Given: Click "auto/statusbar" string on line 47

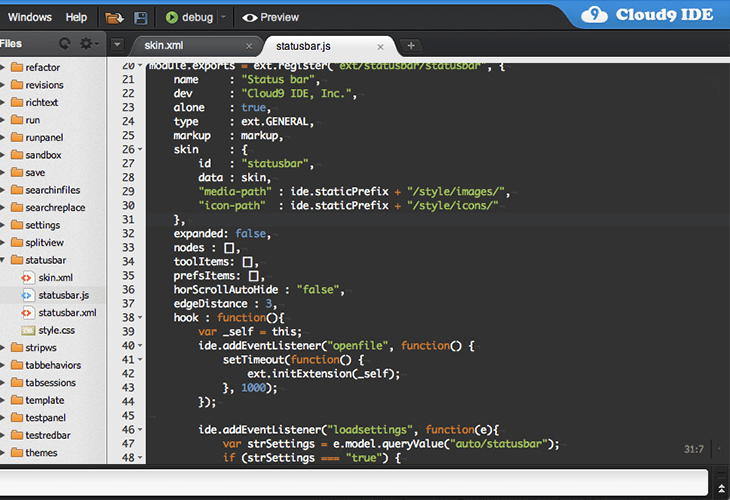Looking at the screenshot, I should (498, 444).
